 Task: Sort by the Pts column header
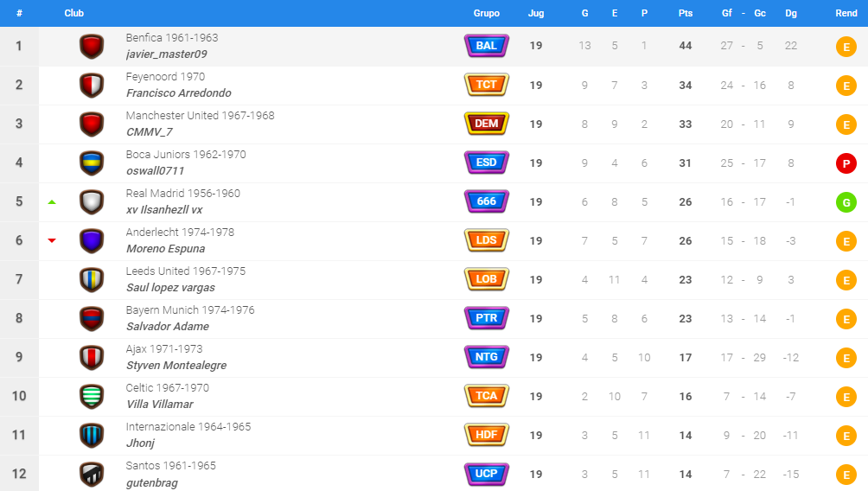pos(686,13)
